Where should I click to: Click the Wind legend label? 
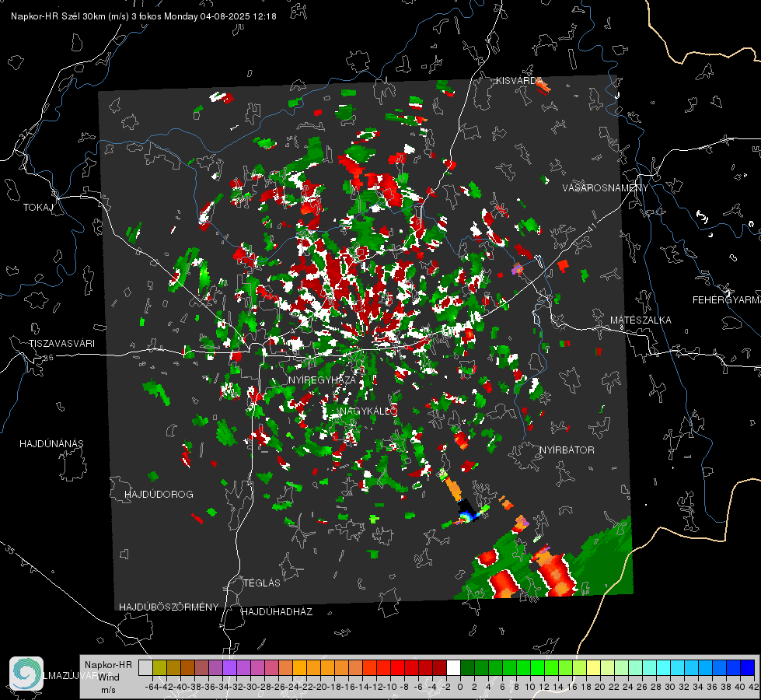click(109, 677)
